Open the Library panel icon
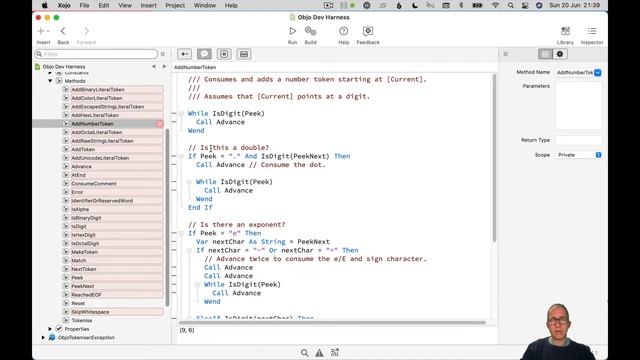 (x=565, y=31)
